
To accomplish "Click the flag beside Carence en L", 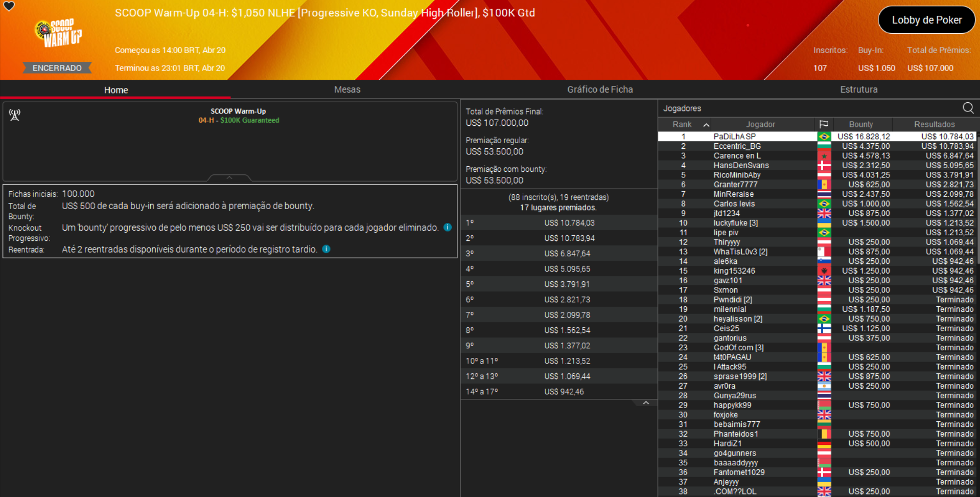I will (824, 156).
